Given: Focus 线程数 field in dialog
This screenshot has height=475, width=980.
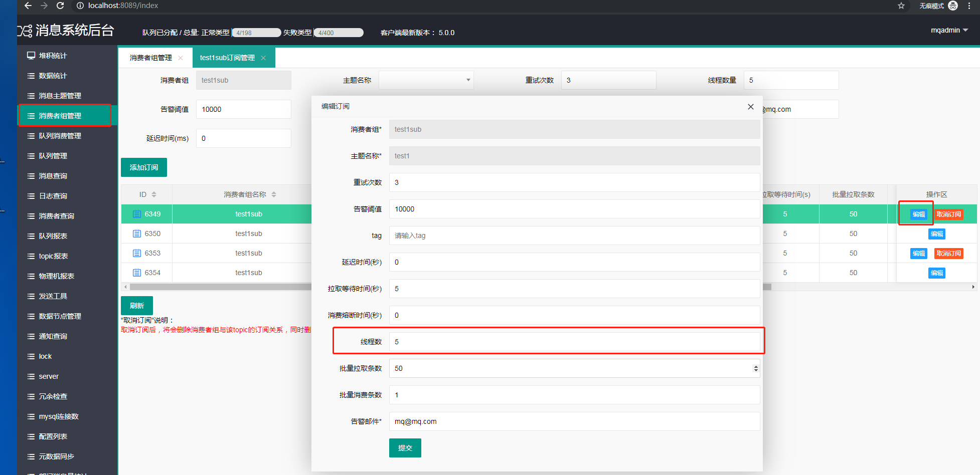Looking at the screenshot, I should [574, 342].
